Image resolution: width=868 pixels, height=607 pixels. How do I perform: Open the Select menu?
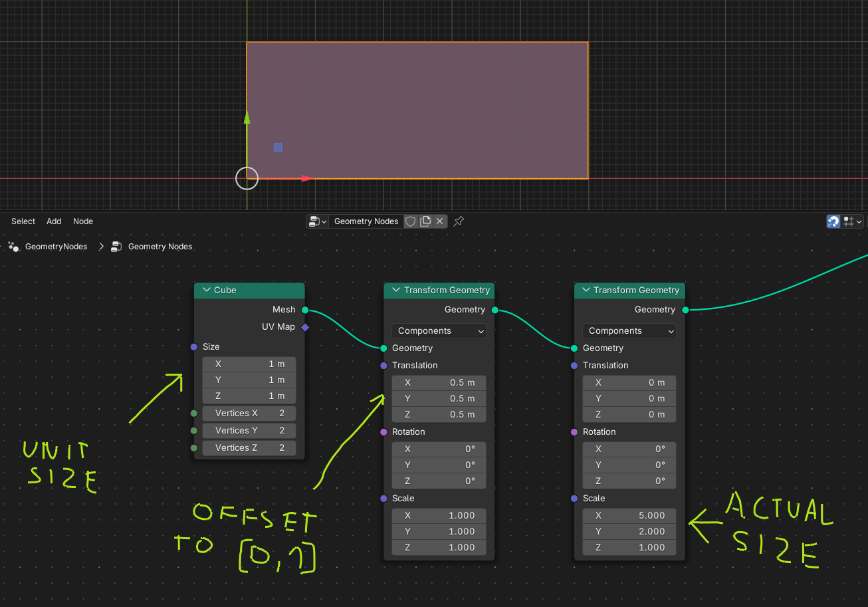(23, 221)
